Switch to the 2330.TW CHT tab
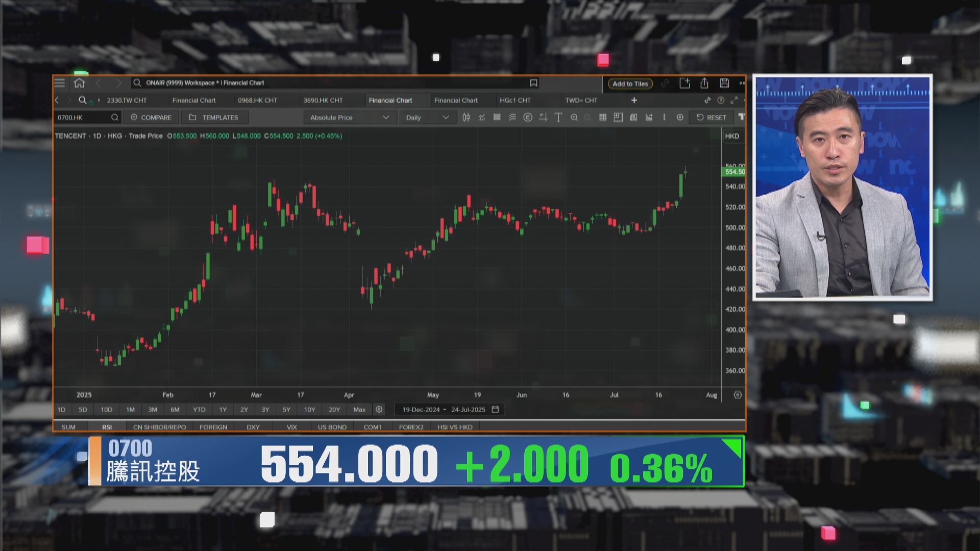 127,101
